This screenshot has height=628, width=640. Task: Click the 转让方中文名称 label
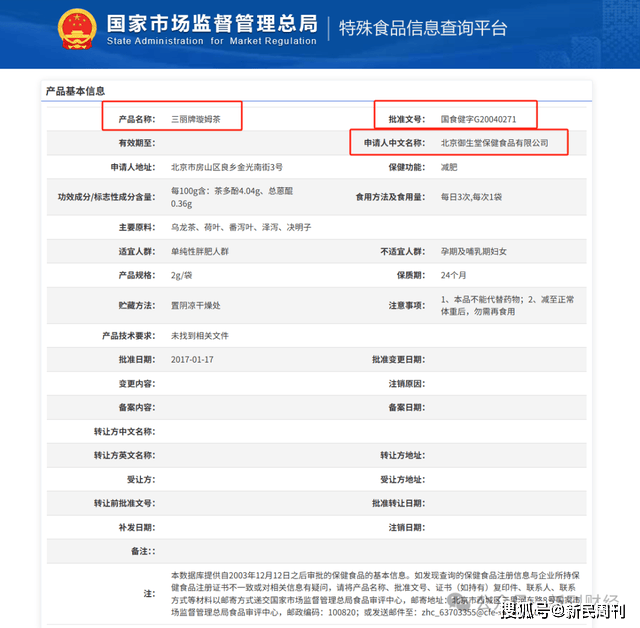124,431
